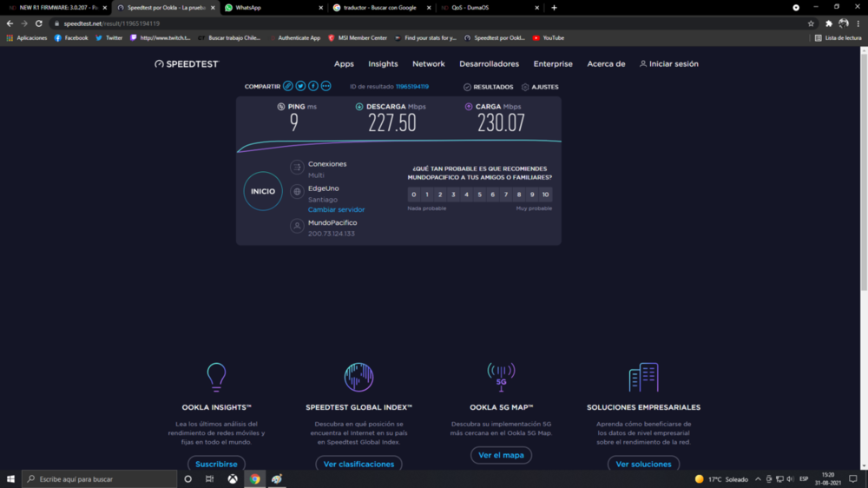The width and height of the screenshot is (868, 488).
Task: Open Windows Start menu
Action: click(x=10, y=479)
